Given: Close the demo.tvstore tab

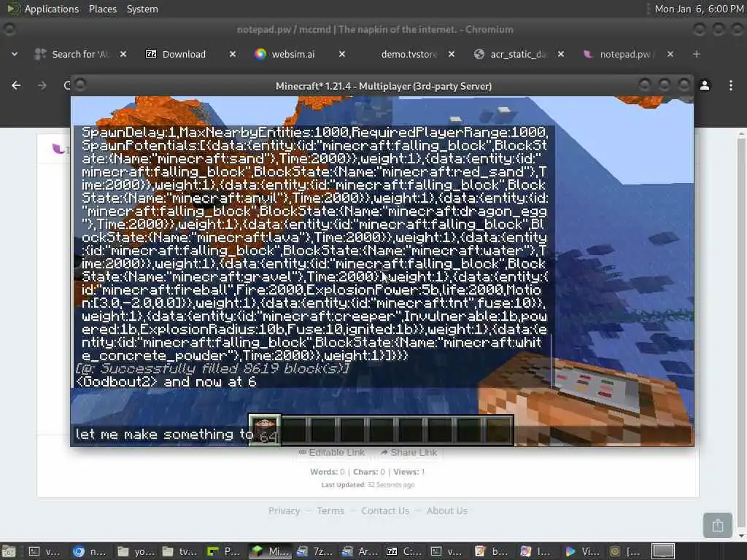Looking at the screenshot, I should pos(452,54).
